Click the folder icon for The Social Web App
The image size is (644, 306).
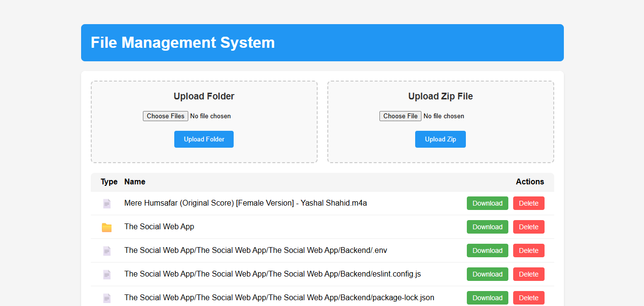pos(107,227)
